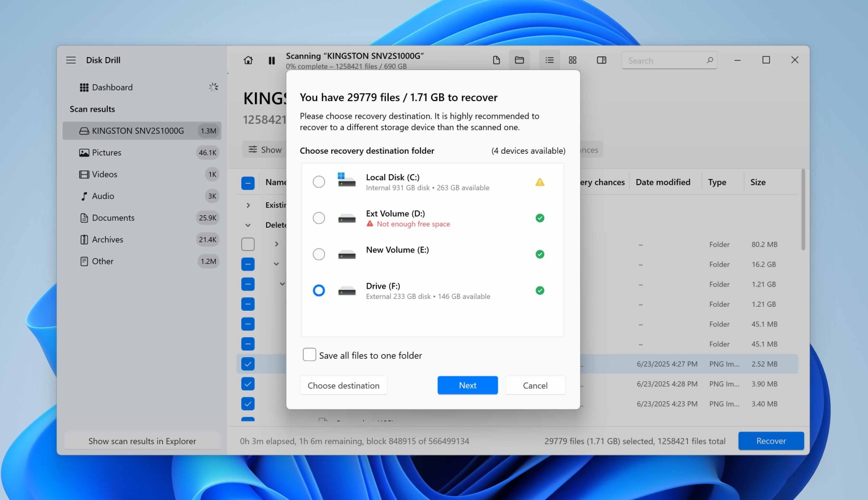Click the Home icon in the toolbar
This screenshot has height=500, width=868.
click(248, 60)
